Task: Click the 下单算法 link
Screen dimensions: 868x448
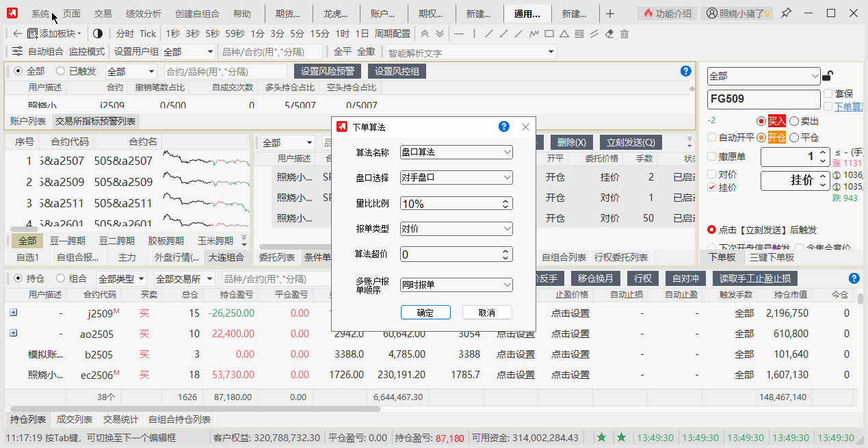Action: pos(848,106)
